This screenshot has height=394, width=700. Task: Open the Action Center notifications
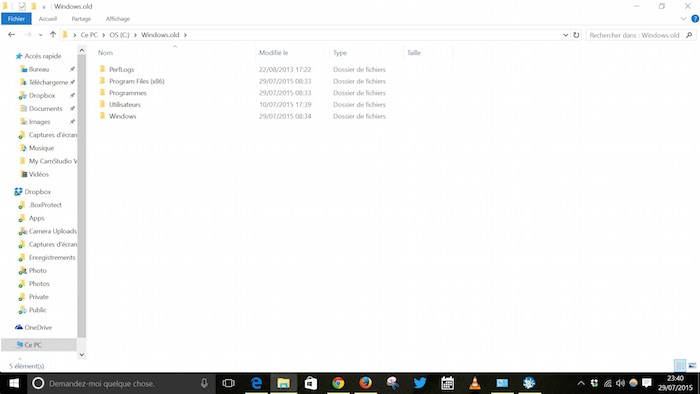point(646,383)
